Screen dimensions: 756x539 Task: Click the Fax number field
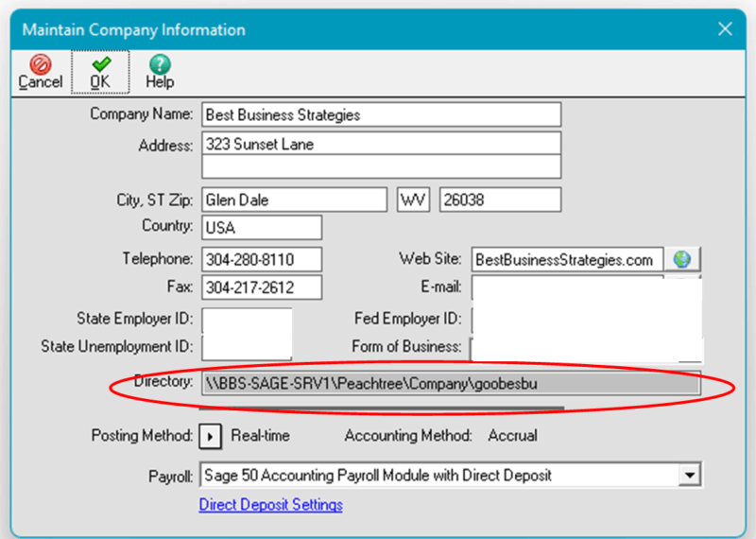click(262, 287)
